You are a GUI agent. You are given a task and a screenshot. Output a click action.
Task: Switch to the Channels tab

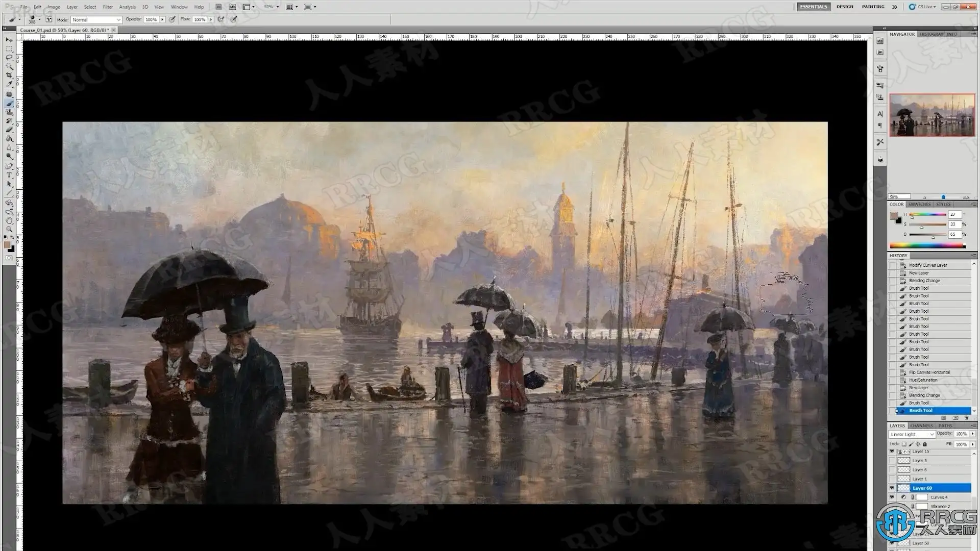921,425
